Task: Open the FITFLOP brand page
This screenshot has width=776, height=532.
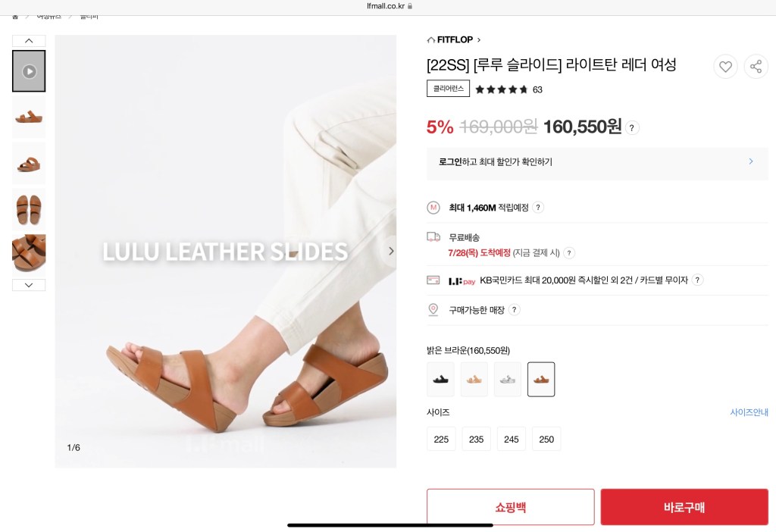Action: tap(454, 39)
